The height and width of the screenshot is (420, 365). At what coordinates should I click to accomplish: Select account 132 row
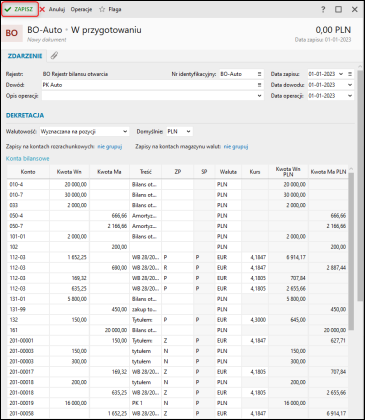[177, 320]
